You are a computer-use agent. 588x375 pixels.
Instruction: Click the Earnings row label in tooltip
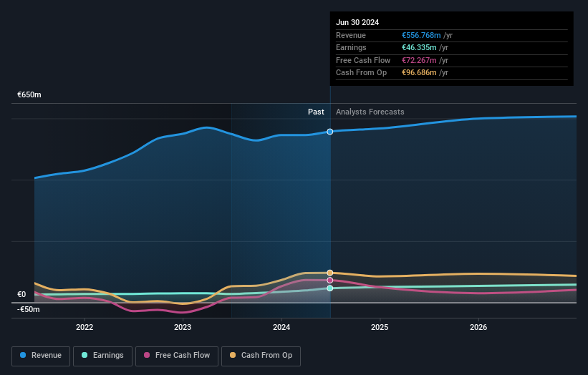[351, 47]
